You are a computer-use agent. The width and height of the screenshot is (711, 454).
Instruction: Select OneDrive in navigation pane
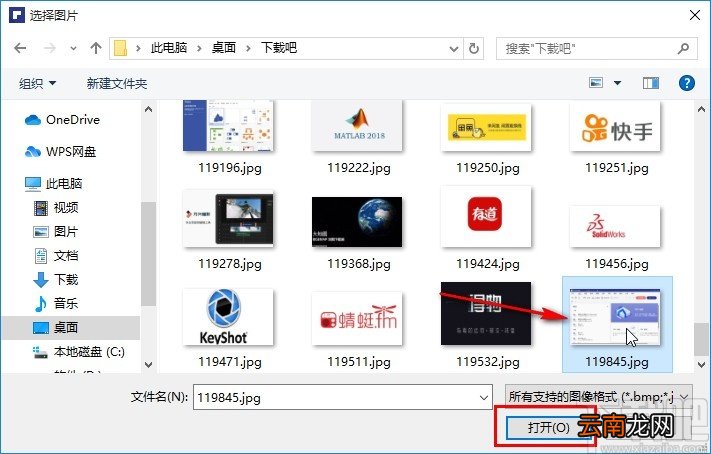73,120
